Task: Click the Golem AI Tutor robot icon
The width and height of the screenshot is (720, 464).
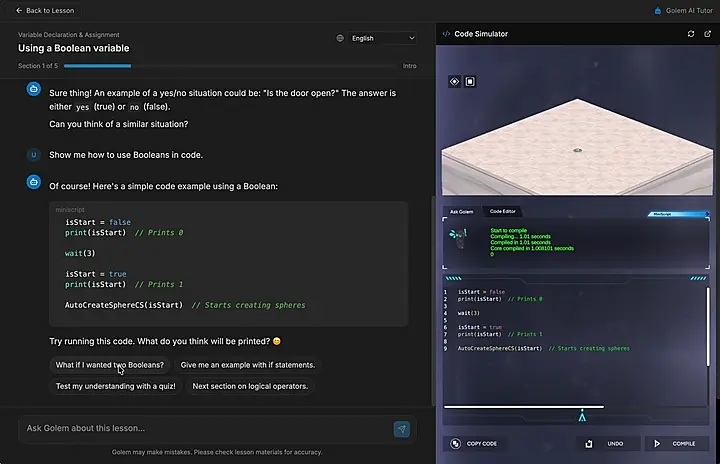Action: 658,11
